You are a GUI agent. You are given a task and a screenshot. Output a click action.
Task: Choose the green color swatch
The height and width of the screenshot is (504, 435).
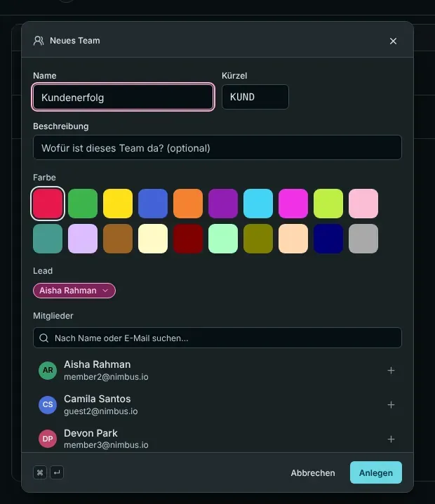pyautogui.click(x=83, y=204)
